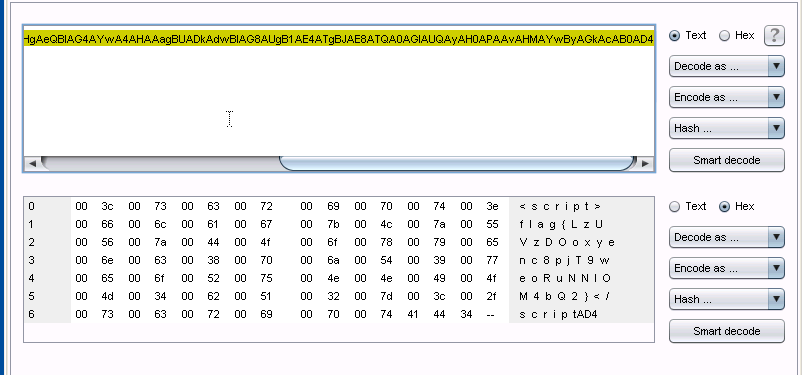The image size is (802, 375).
Task: Select hex row 0 in table
Action: 338,207
